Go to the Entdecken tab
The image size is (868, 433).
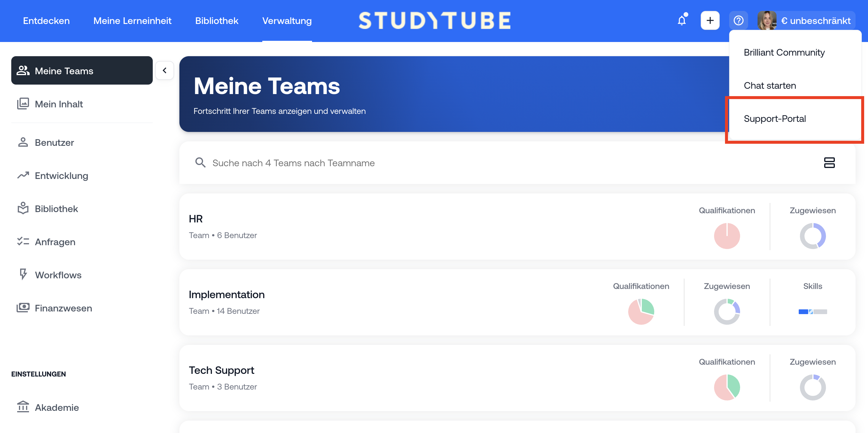pos(46,20)
